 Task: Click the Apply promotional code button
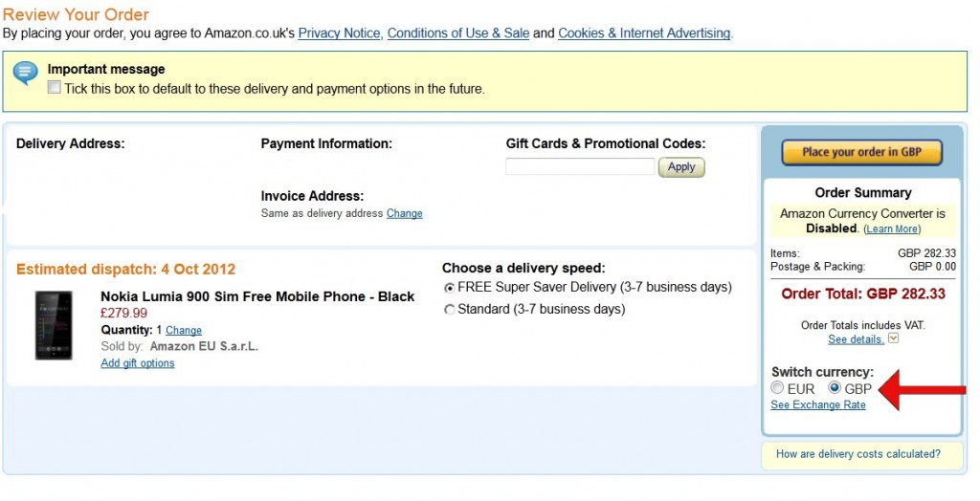(681, 167)
